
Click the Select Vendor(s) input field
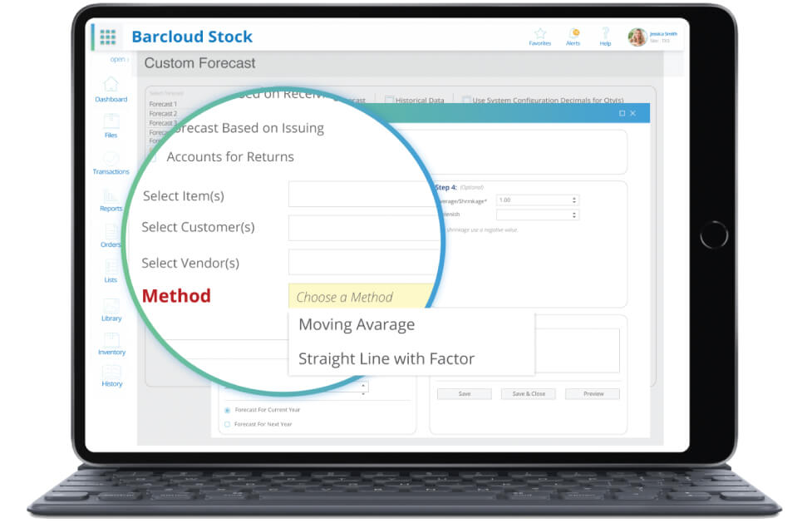coord(362,262)
